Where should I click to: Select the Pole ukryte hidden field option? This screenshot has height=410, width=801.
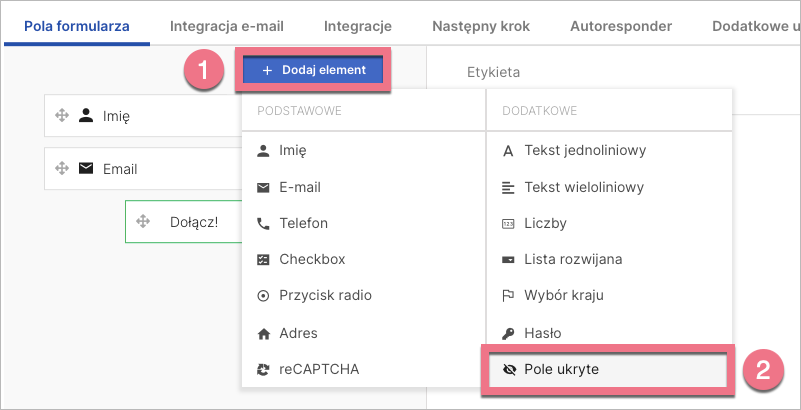click(x=561, y=369)
